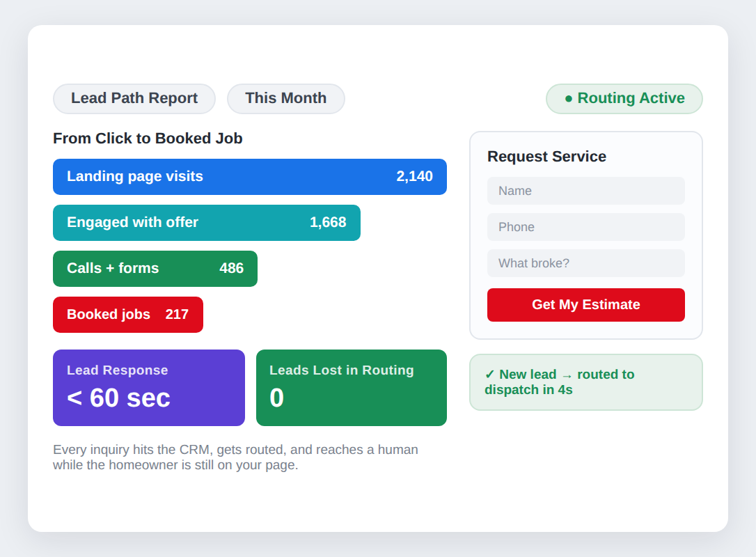Open the Lead Response stat card
The height and width of the screenshot is (557, 756).
point(149,388)
